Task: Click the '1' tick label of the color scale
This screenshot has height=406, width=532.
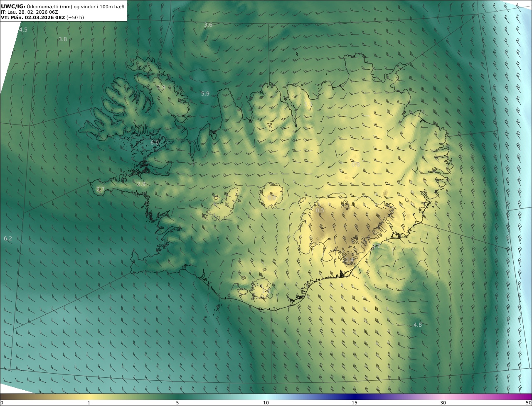Action: tap(89, 403)
